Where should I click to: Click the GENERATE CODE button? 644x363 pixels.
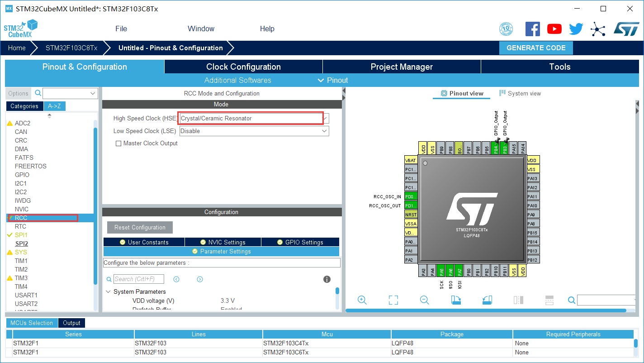(x=536, y=48)
